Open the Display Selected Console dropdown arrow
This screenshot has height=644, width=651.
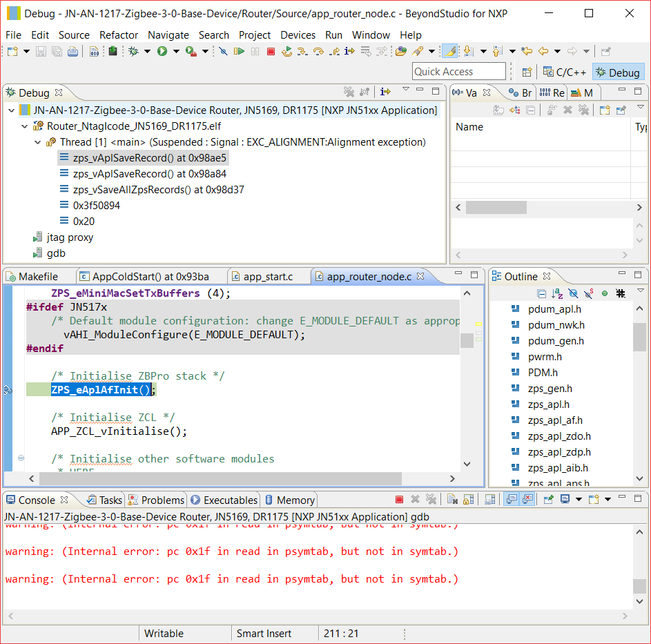point(579,500)
